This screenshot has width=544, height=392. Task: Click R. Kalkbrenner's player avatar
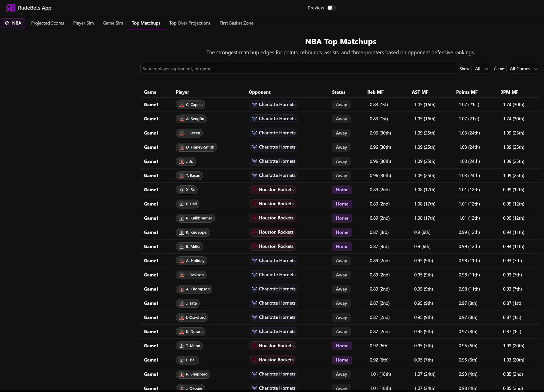click(x=182, y=218)
